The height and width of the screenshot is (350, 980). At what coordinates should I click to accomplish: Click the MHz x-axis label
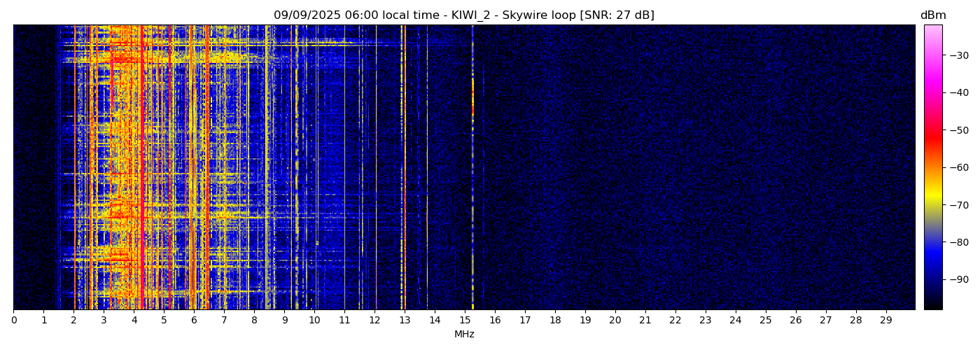(x=464, y=335)
